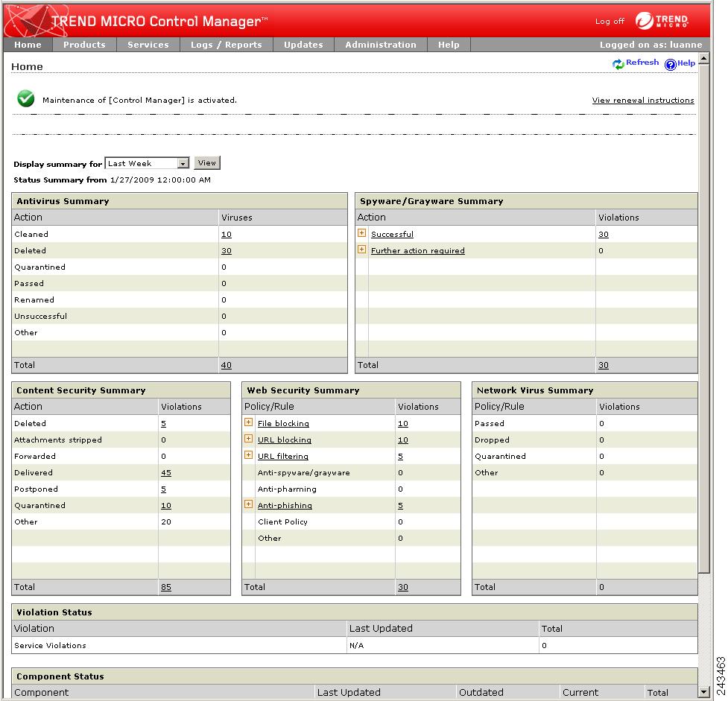Viewport: 728px width, 701px height.
Task: Click the Cleaned viruses count 10 link
Action: click(x=226, y=234)
